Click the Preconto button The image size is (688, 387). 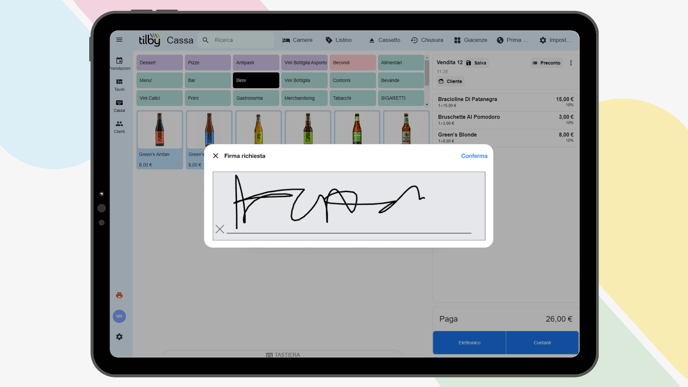point(547,63)
